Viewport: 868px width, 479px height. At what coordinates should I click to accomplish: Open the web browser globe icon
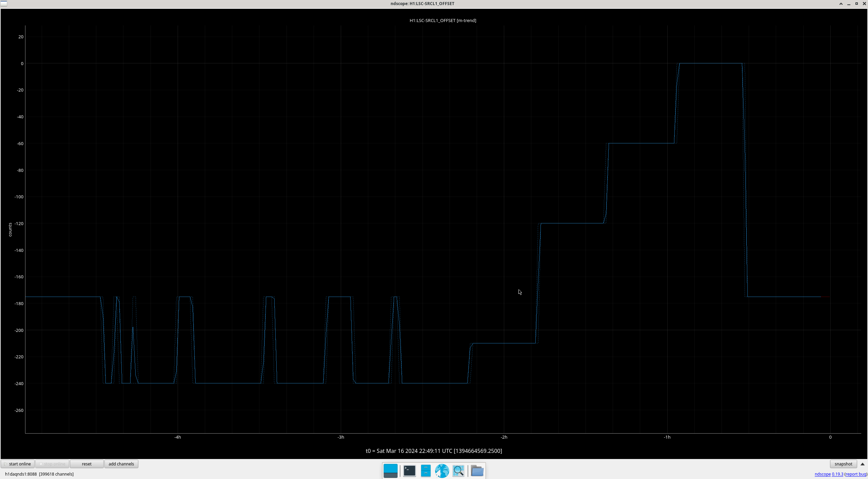click(442, 471)
